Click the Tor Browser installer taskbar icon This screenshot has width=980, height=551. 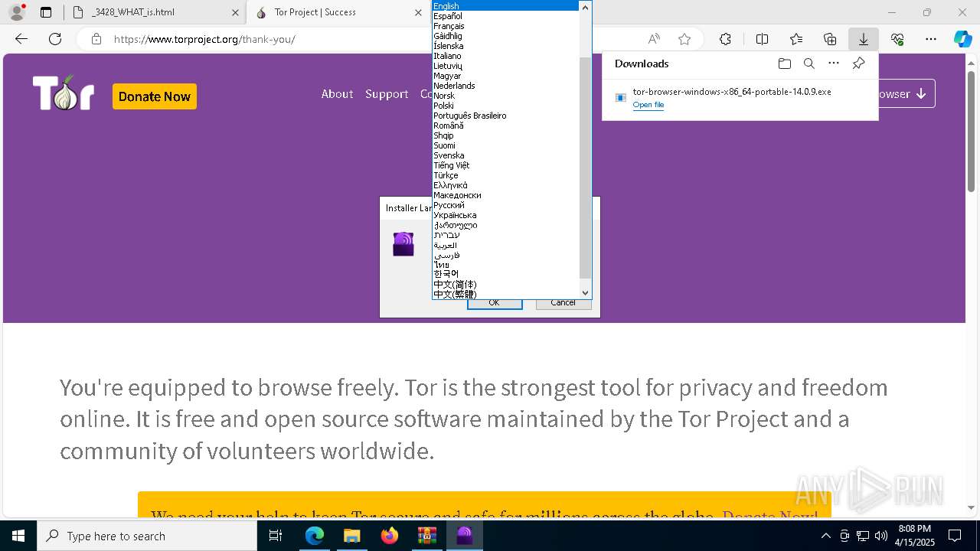pos(464,536)
